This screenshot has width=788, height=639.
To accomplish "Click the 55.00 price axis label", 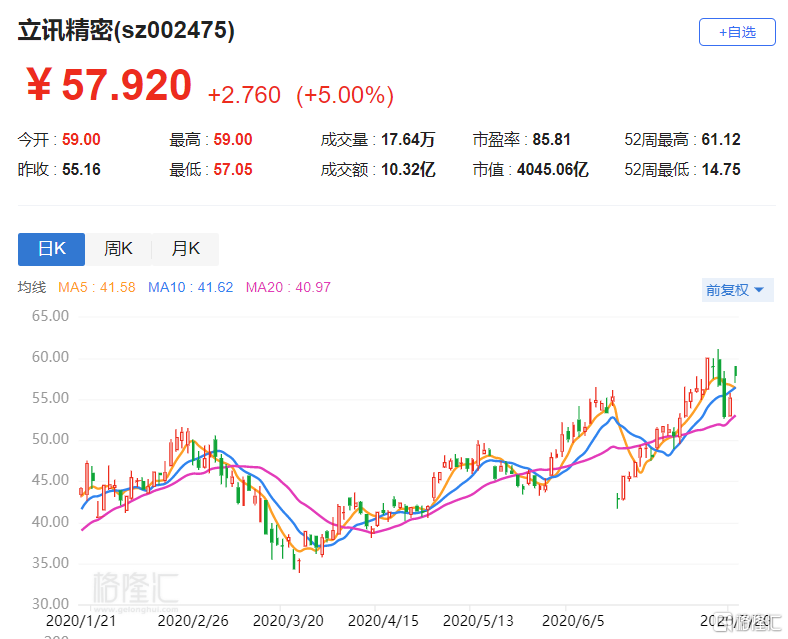I will click(50, 398).
